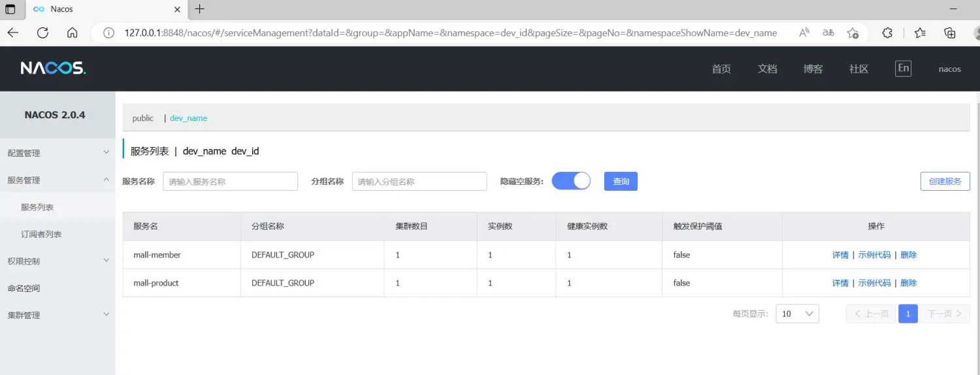
Task: Open 社区 in the top navigation
Action: pyautogui.click(x=858, y=69)
